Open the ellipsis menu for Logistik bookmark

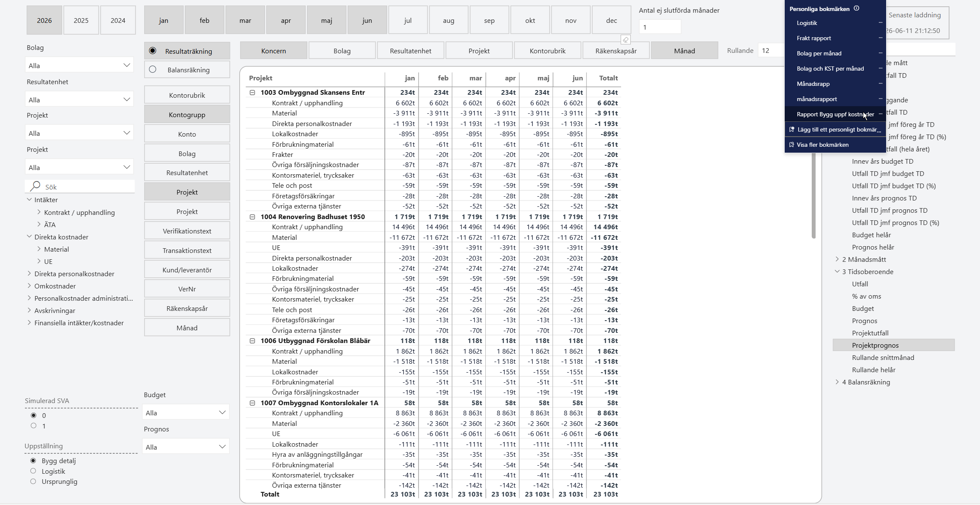[881, 22]
